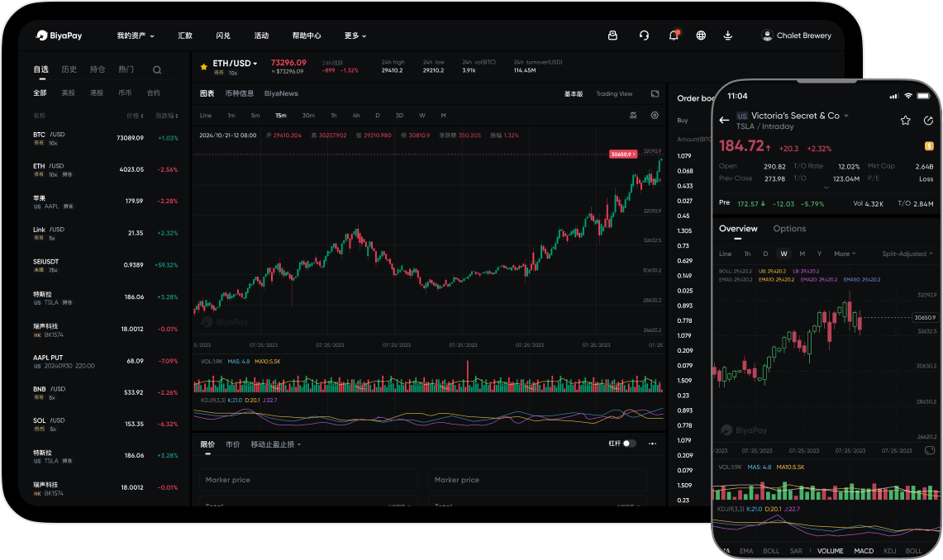This screenshot has height=560, width=943.
Task: Select the Y timeframe on the phone chart
Action: click(x=819, y=254)
